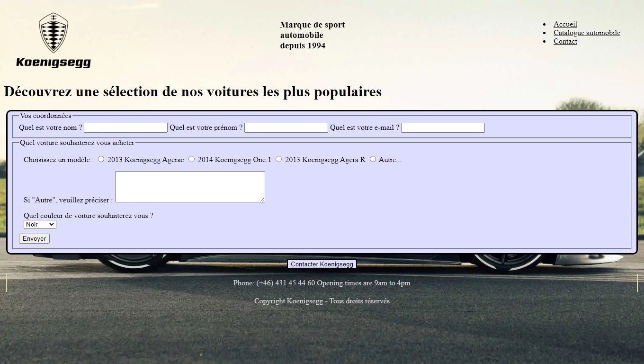The image size is (644, 364).
Task: Click the 'Autre' details text area
Action: [x=189, y=186]
